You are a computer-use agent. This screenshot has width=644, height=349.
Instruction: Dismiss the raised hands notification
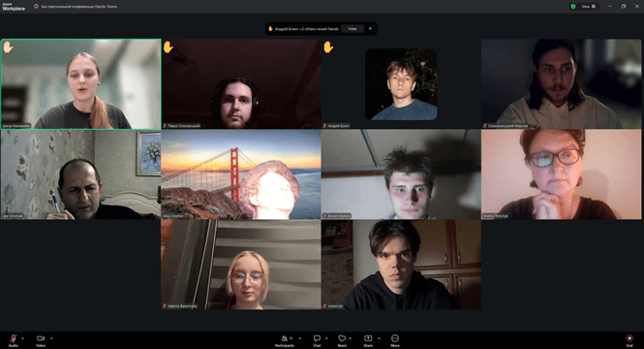pyautogui.click(x=370, y=29)
